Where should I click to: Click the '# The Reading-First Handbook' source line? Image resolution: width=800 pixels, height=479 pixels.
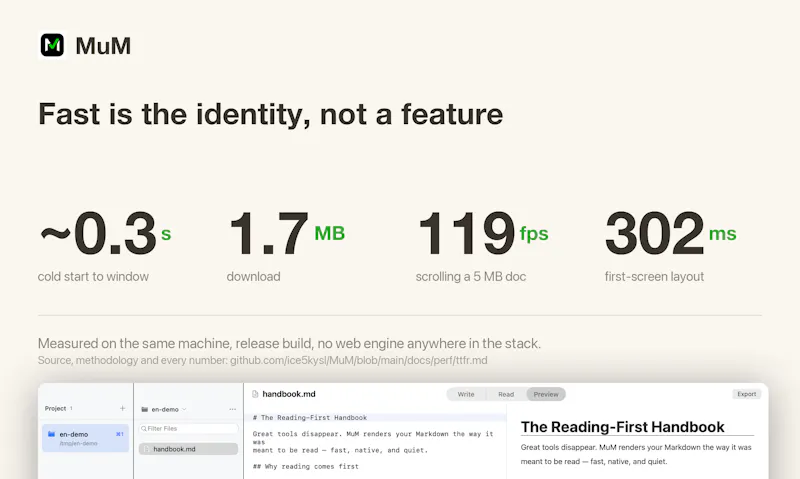310,417
